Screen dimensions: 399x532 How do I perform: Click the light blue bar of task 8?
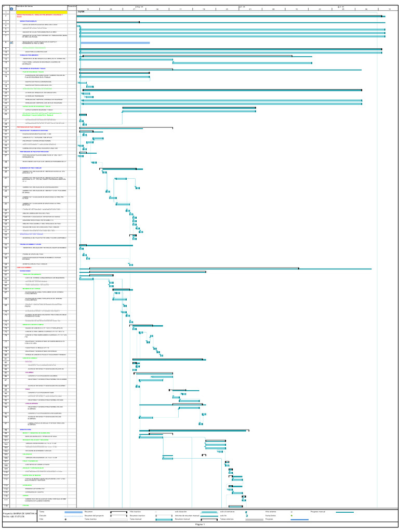[115, 43]
